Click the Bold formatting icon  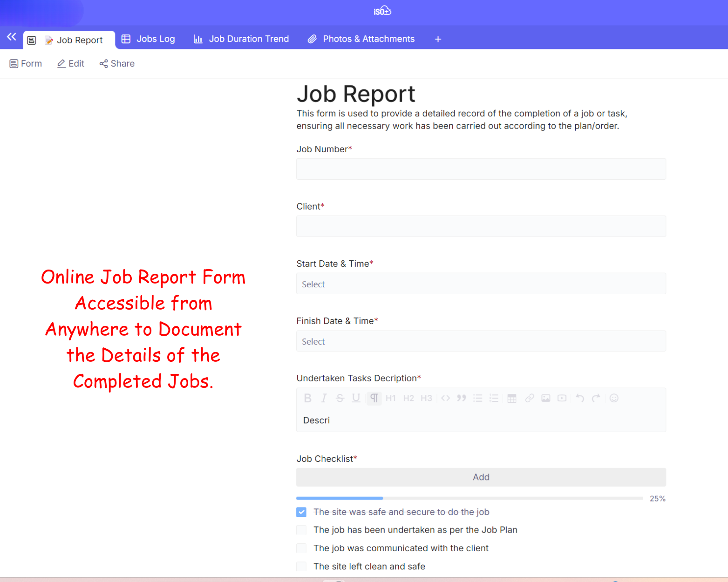(307, 398)
